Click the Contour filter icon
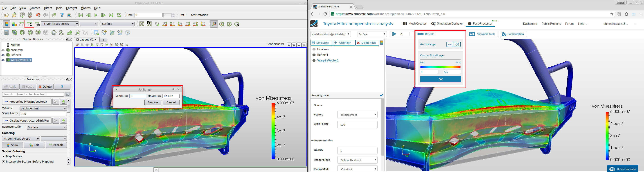Image resolution: width=644 pixels, height=172 pixels. (x=14, y=33)
